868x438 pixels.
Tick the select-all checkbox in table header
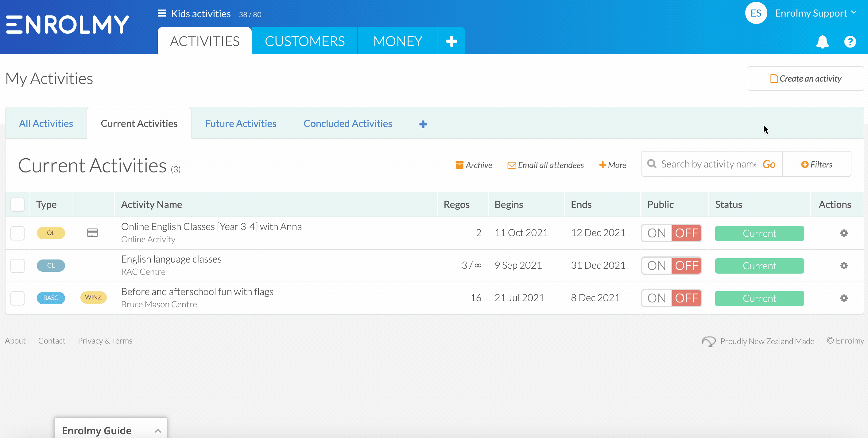(x=17, y=204)
